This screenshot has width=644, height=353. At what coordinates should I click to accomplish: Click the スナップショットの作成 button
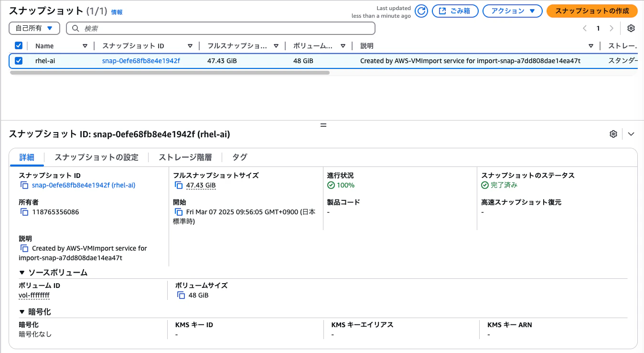point(592,11)
